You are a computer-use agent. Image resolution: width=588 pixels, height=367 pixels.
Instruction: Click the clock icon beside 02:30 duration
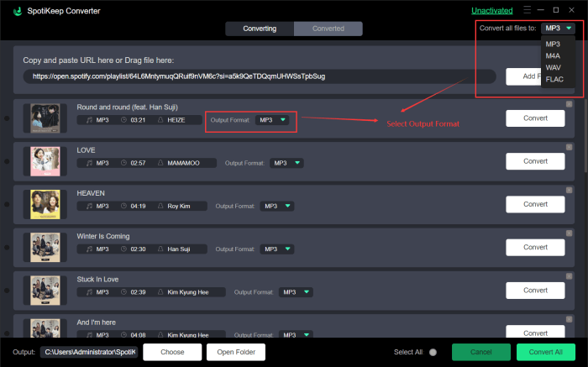click(x=123, y=249)
